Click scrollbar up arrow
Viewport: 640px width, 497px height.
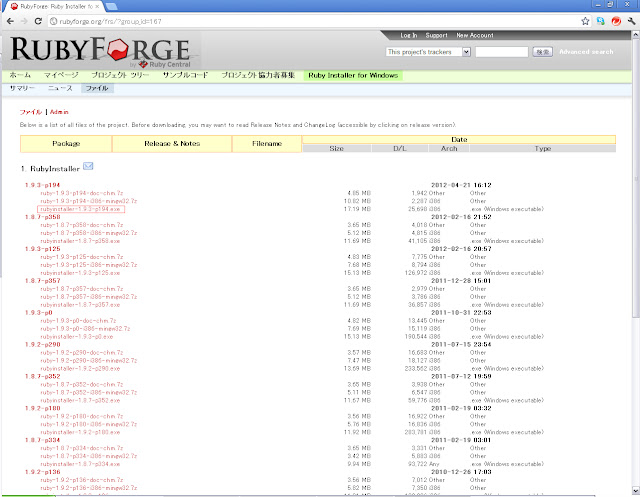636,35
